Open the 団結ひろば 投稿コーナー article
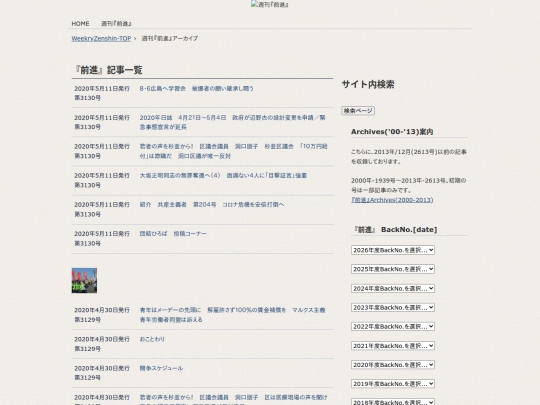Image resolution: width=540 pixels, height=405 pixels. pyautogui.click(x=173, y=233)
